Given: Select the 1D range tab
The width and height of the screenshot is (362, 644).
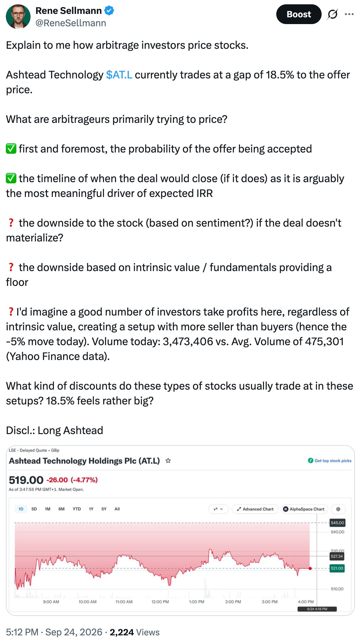Looking at the screenshot, I should [x=21, y=509].
